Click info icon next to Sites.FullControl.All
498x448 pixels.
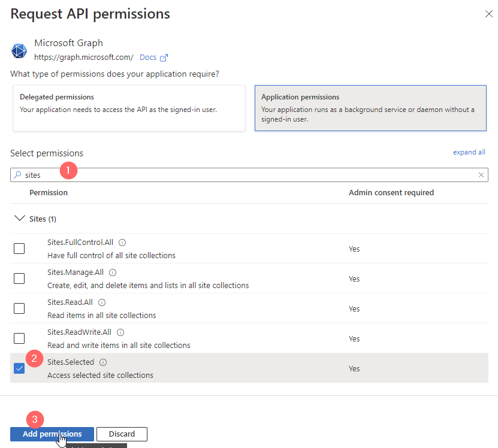click(122, 243)
